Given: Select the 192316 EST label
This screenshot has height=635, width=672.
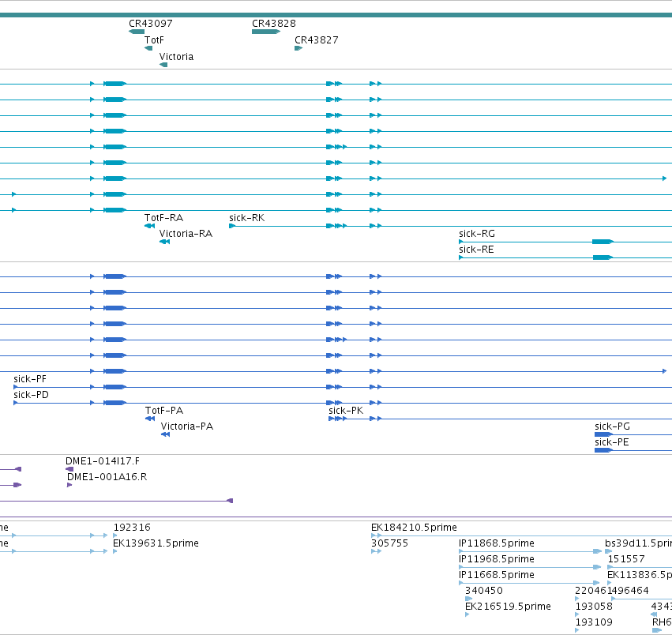Looking at the screenshot, I should 132,528.
